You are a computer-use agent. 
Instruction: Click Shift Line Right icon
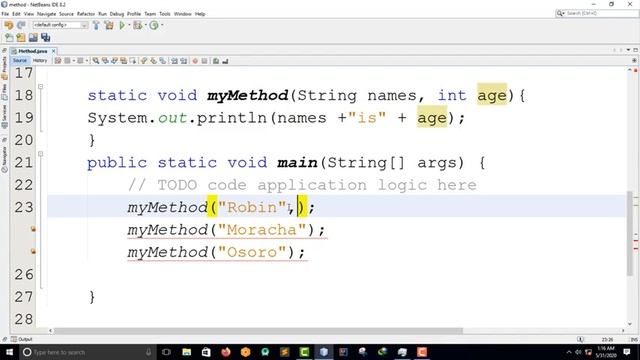click(x=184, y=61)
